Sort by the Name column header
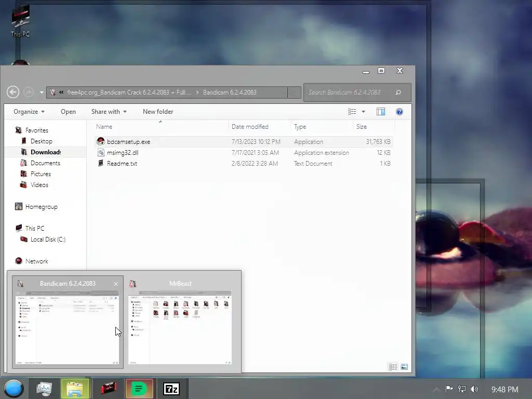532x399 pixels. [x=104, y=127]
